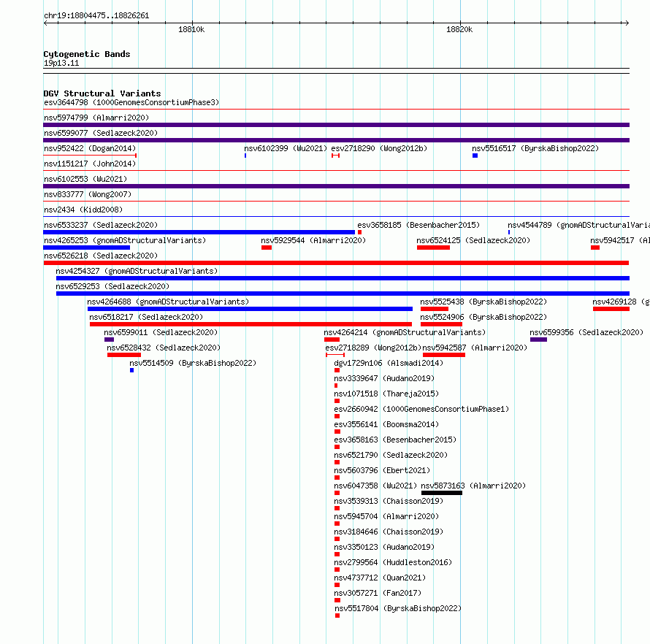
Task: Click the purple bar under nsv6599356
Action: [538, 340]
